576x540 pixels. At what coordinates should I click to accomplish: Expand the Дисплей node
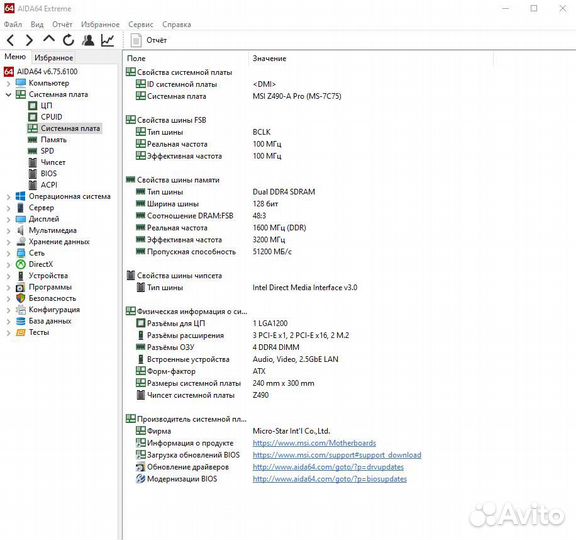(8, 220)
